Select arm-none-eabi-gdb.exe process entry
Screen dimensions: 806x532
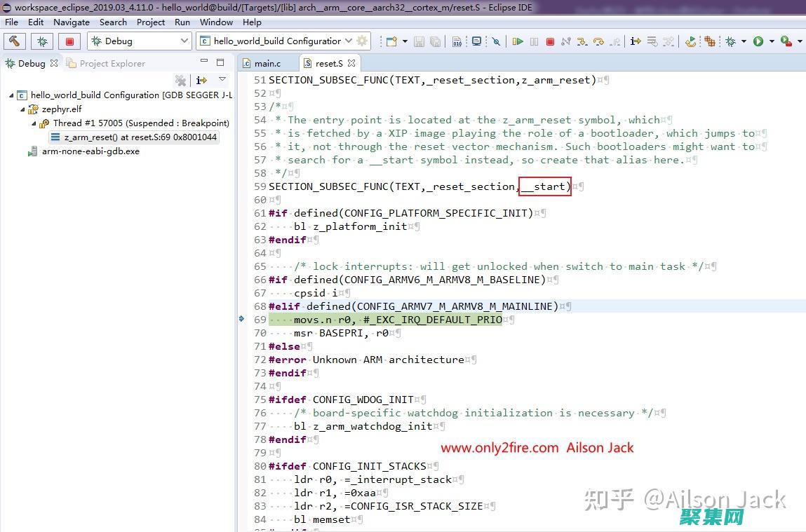(x=90, y=151)
